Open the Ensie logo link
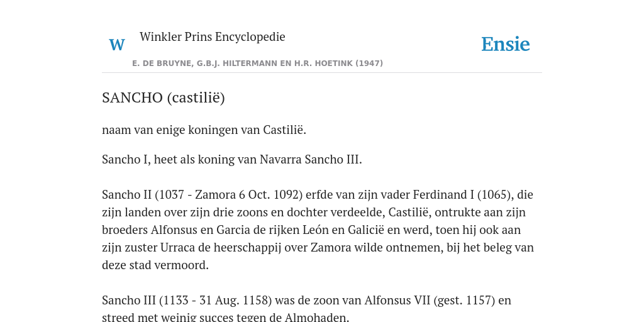Viewport: 644px width, 322px height. [506, 45]
